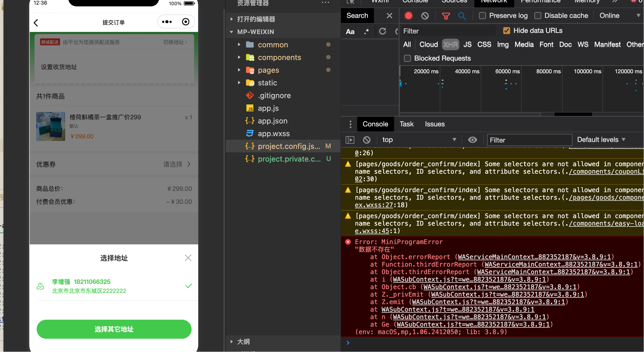Uncheck Hide data URLs
Viewport: 644px width, 352px height.
point(506,31)
